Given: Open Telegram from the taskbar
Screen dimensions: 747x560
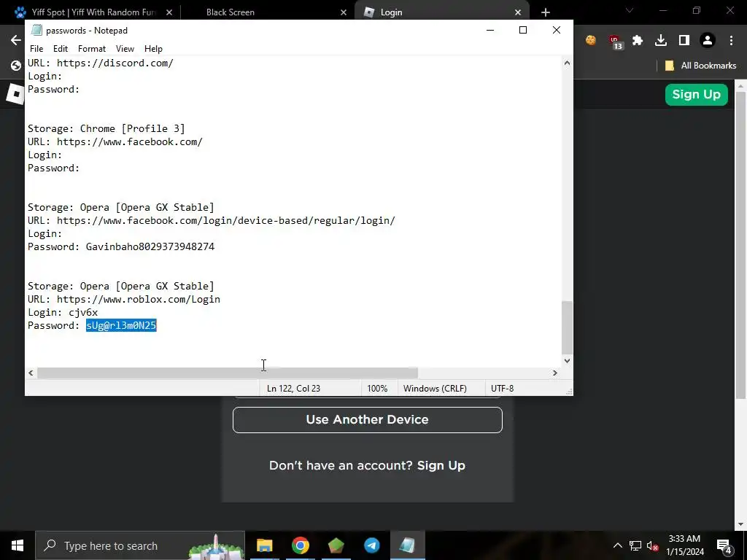Looking at the screenshot, I should (371, 545).
